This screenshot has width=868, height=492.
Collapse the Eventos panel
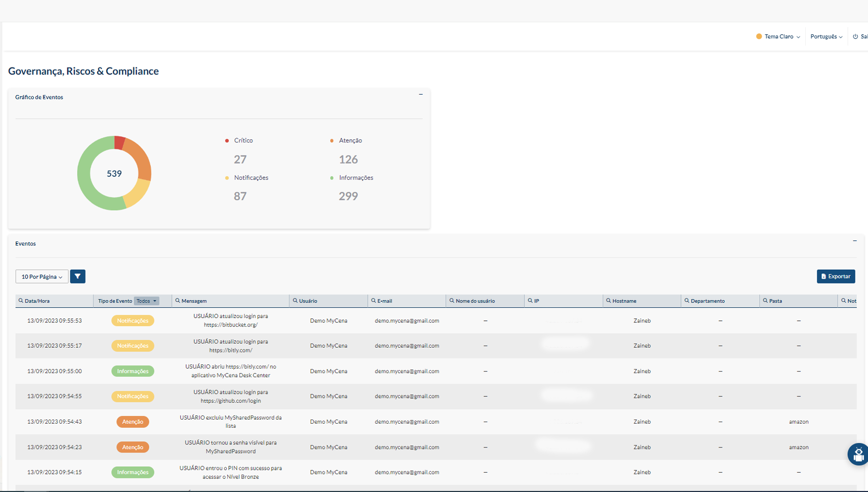tap(855, 241)
